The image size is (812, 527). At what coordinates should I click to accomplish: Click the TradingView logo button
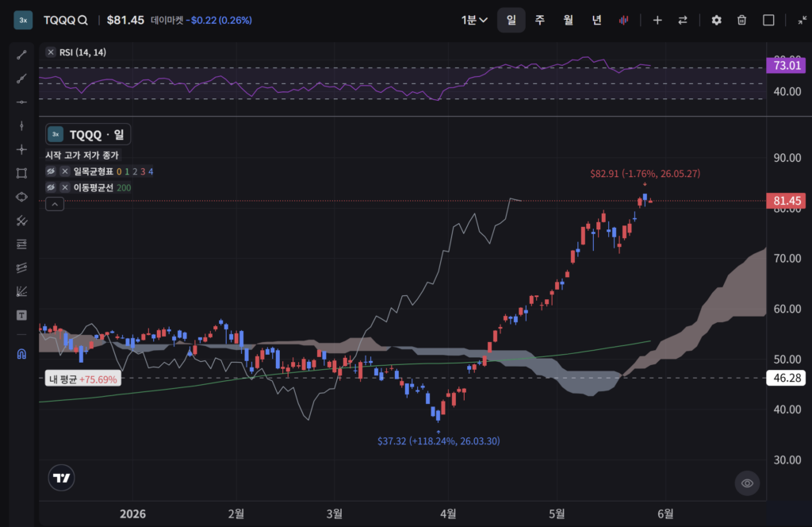62,478
